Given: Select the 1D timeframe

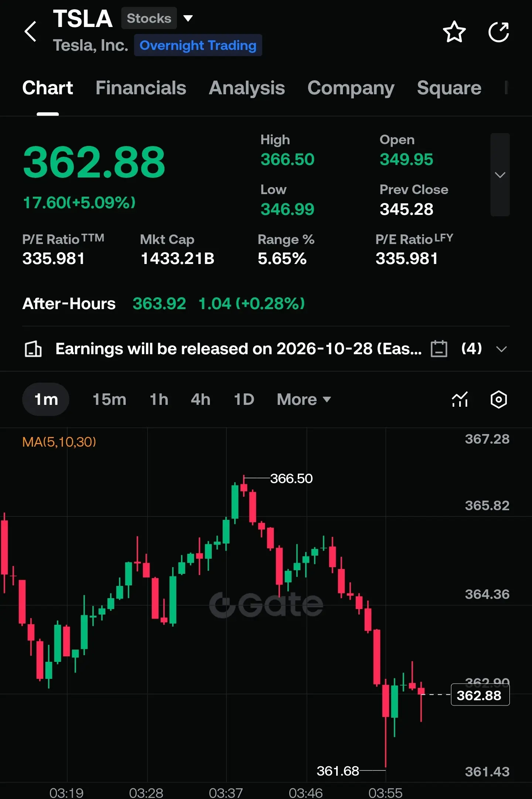Looking at the screenshot, I should click(244, 399).
